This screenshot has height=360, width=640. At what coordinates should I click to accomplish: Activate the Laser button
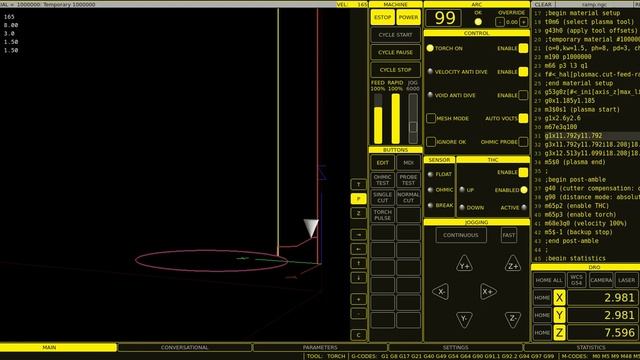(x=627, y=280)
